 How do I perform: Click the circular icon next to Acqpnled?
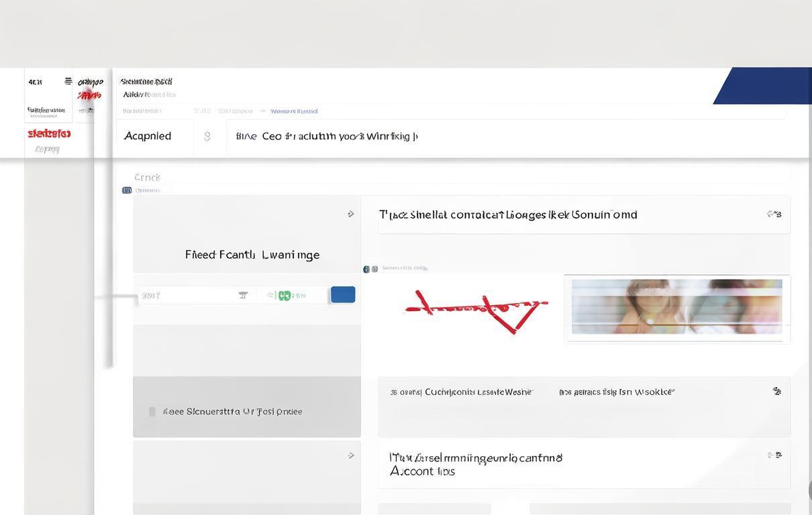point(207,136)
